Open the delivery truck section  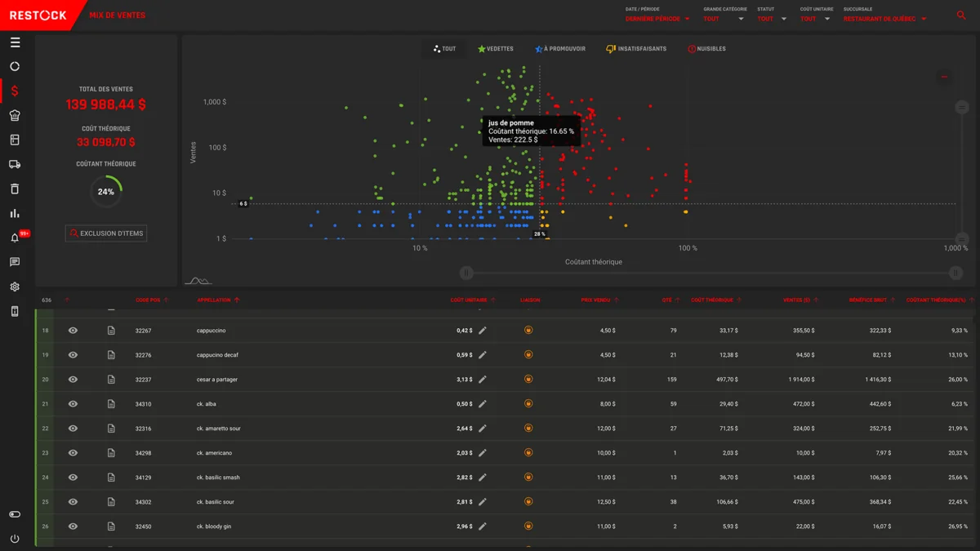tap(15, 164)
